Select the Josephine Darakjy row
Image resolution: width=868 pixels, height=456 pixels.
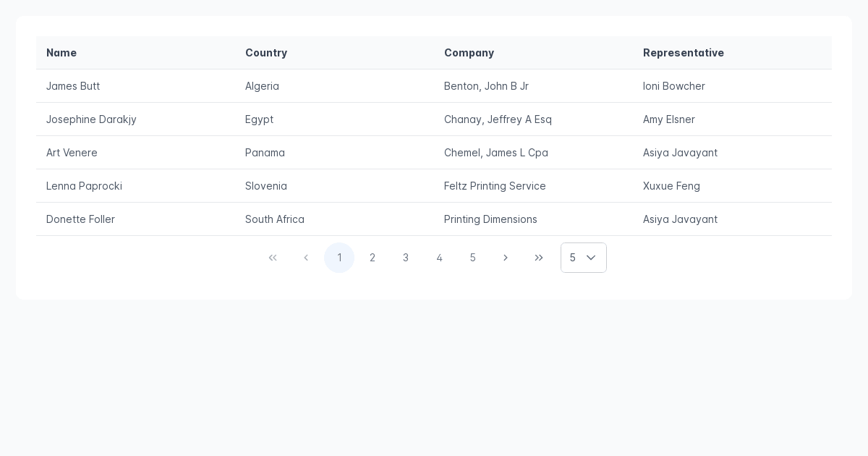[x=91, y=119]
